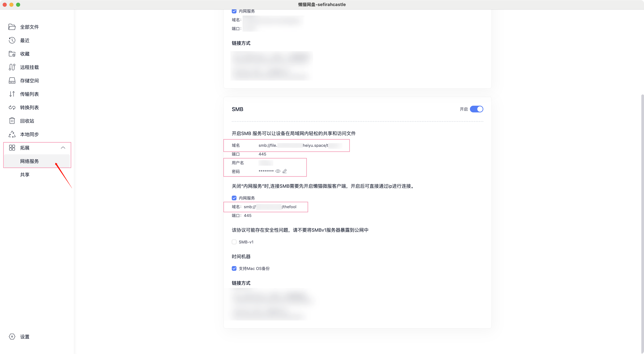Edit SMB password with pencil icon
Screen dimensions: 644x354
coord(284,171)
